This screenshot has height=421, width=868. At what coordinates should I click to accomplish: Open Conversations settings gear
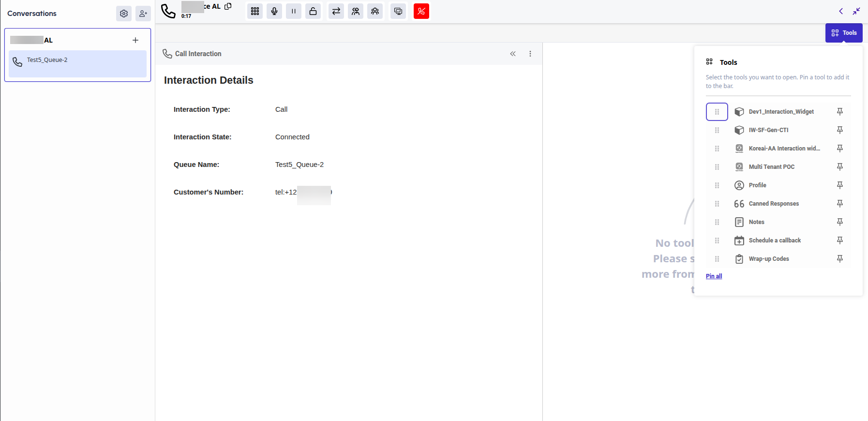pos(124,14)
